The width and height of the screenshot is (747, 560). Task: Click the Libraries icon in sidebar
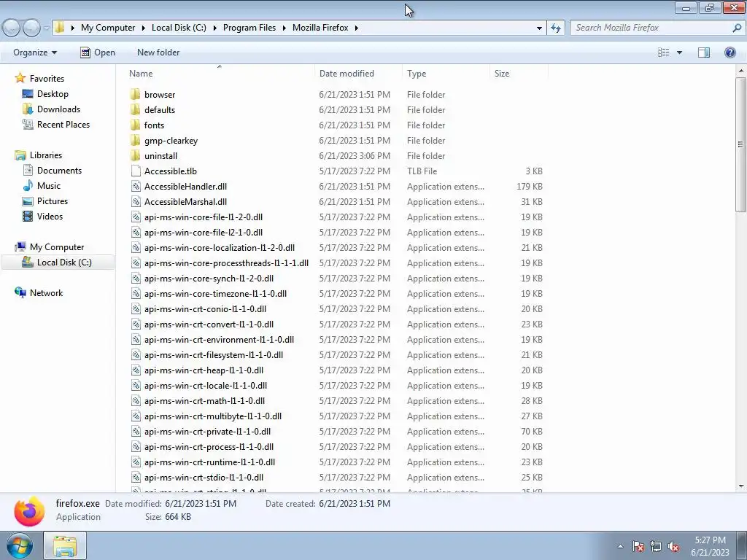[x=20, y=155]
